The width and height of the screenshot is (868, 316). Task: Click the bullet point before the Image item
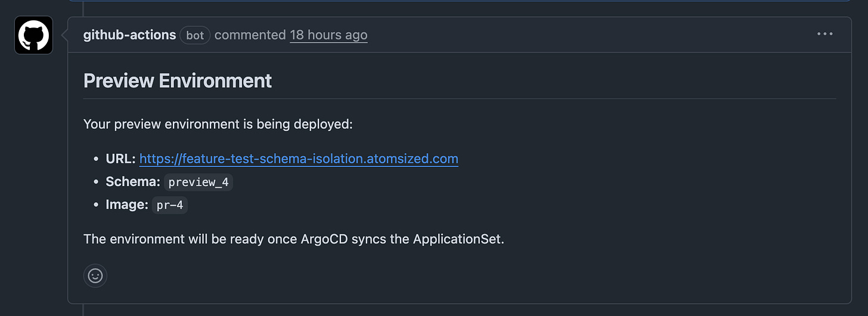tap(96, 205)
